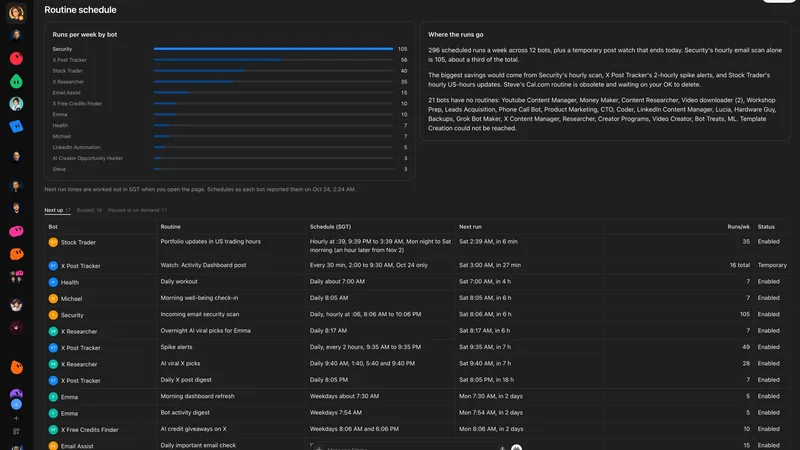The image size is (800, 450).
Task: Open the grid apps icon in sidebar
Action: click(x=16, y=432)
